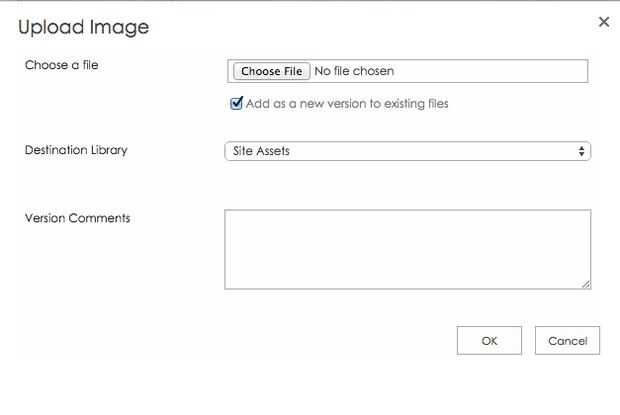620x415 pixels.
Task: Click the "No file chosen" text
Action: click(354, 71)
